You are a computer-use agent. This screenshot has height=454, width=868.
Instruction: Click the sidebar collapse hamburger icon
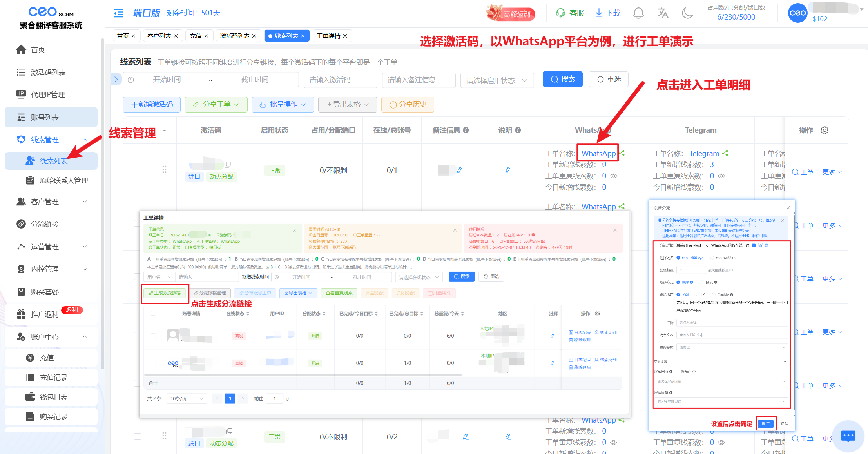118,13
